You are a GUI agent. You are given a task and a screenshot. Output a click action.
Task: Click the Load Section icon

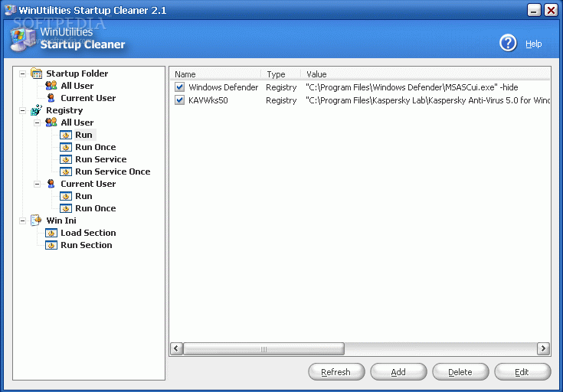coord(51,233)
